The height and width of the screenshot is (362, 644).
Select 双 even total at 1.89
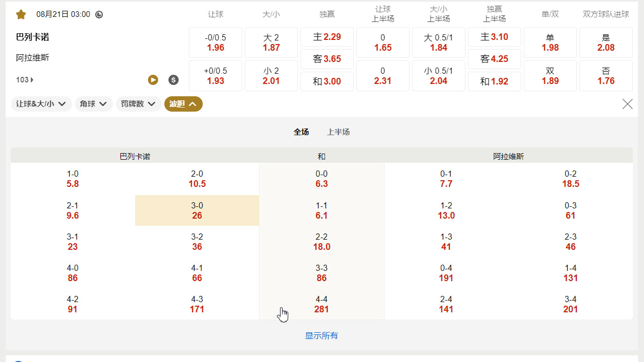(x=550, y=76)
